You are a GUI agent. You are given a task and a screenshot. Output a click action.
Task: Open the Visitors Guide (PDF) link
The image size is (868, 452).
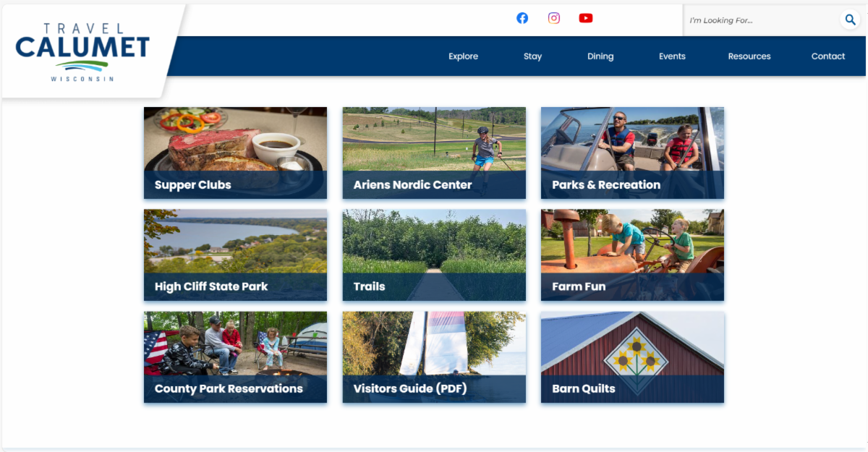click(434, 357)
